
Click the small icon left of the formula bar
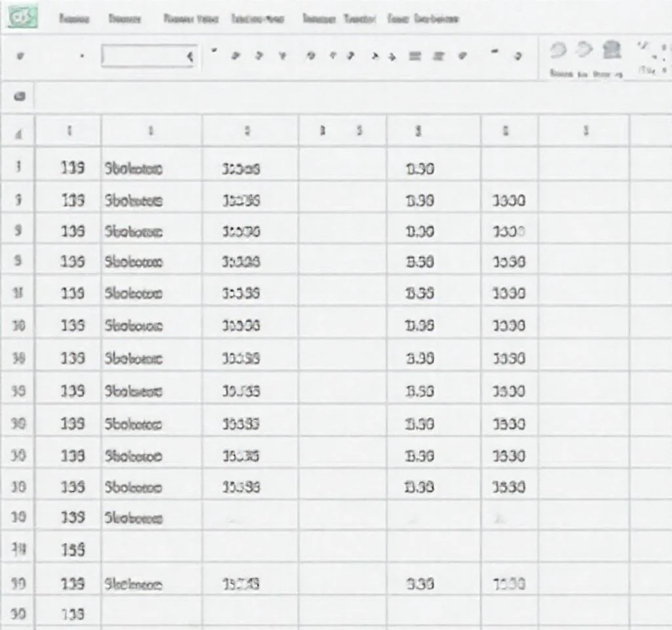coord(20,96)
